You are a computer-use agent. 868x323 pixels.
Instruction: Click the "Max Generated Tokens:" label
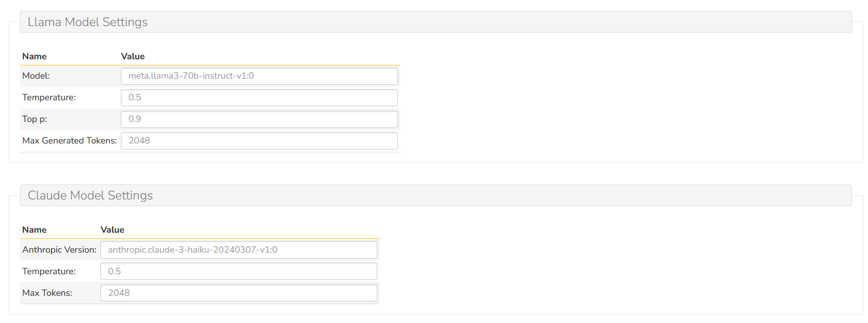coord(69,141)
